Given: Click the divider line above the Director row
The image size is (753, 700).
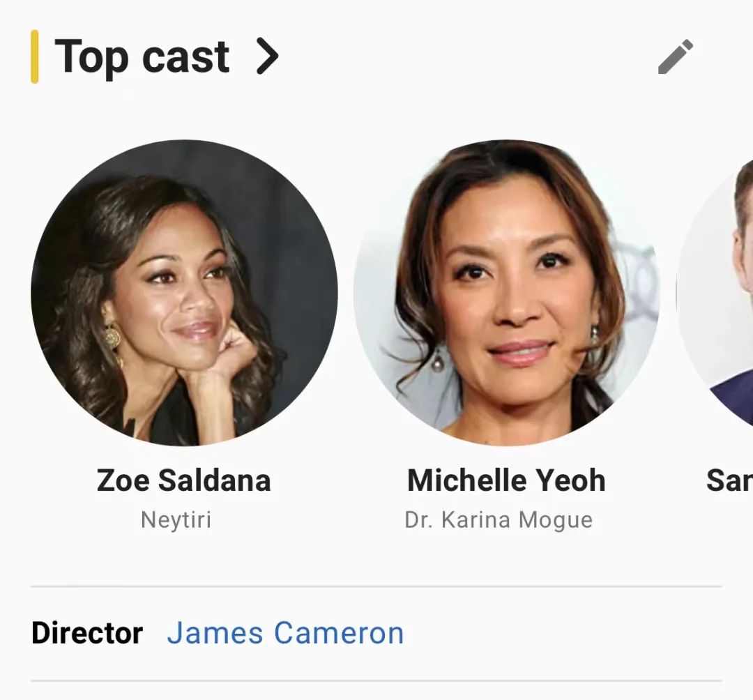Looking at the screenshot, I should (376, 586).
